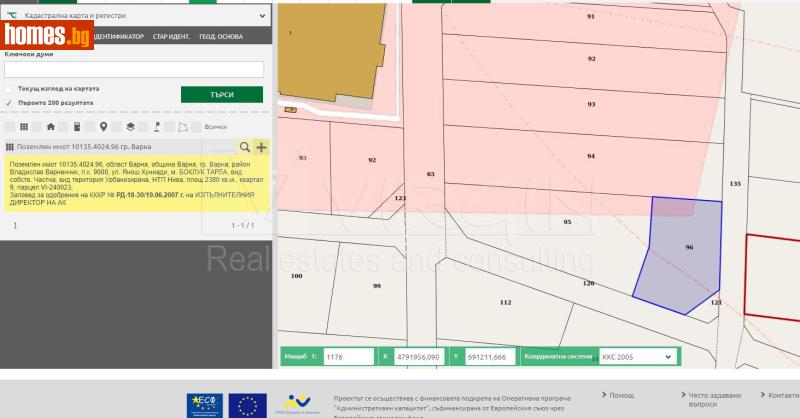Click the OPAK programme logo in footer
The width and height of the screenshot is (800, 418).
(297, 404)
